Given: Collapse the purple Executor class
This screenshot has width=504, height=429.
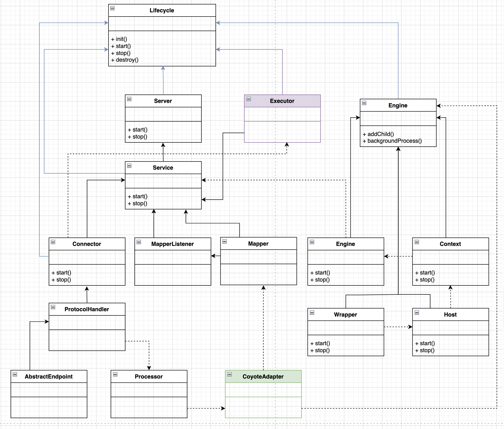Looking at the screenshot, I should pyautogui.click(x=248, y=99).
